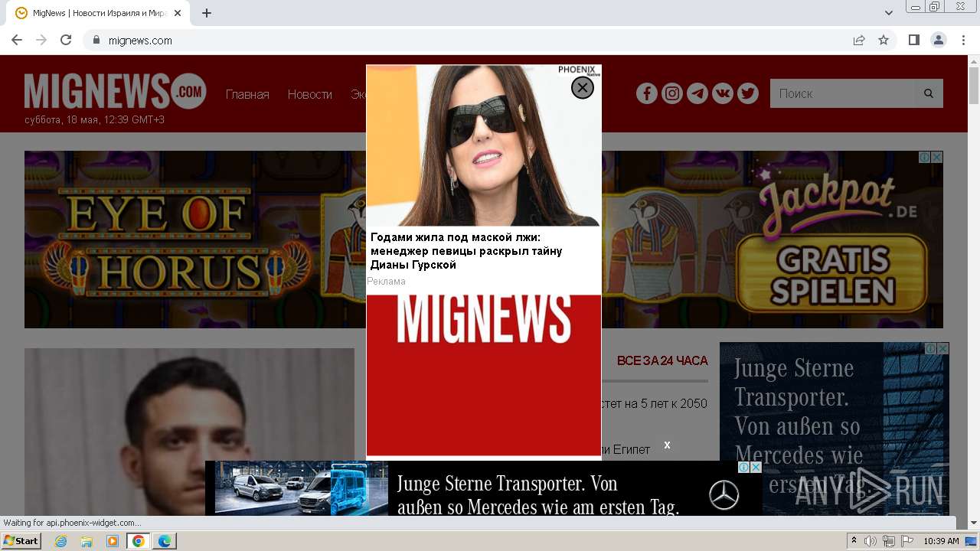
Task: Click the woman in sunglasses ad photo
Action: pyautogui.click(x=484, y=145)
